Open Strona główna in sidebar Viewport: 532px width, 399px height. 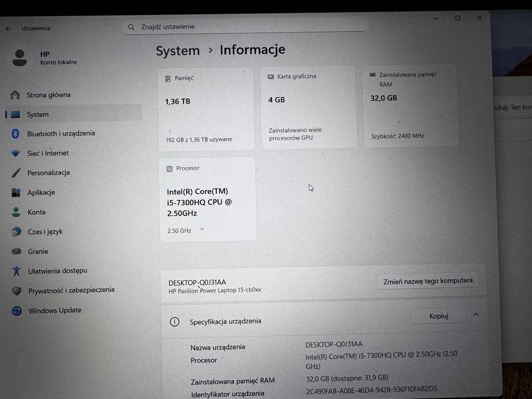tap(48, 95)
